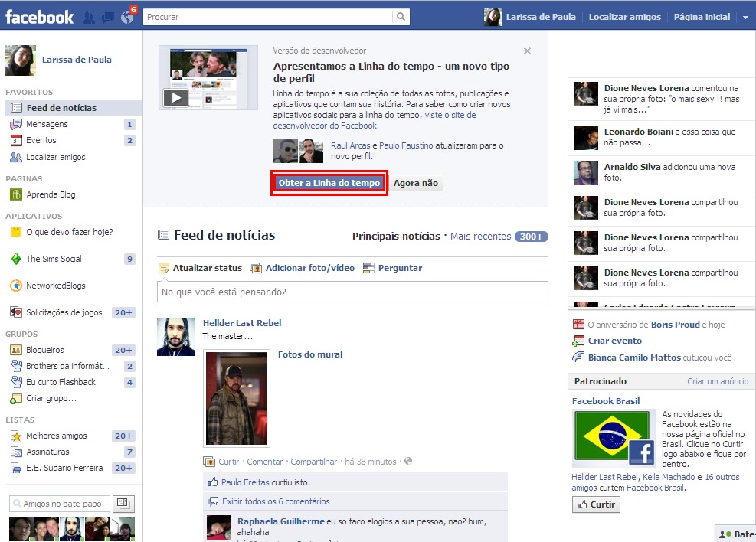Click Amigos no bate-papo search field

(60, 504)
